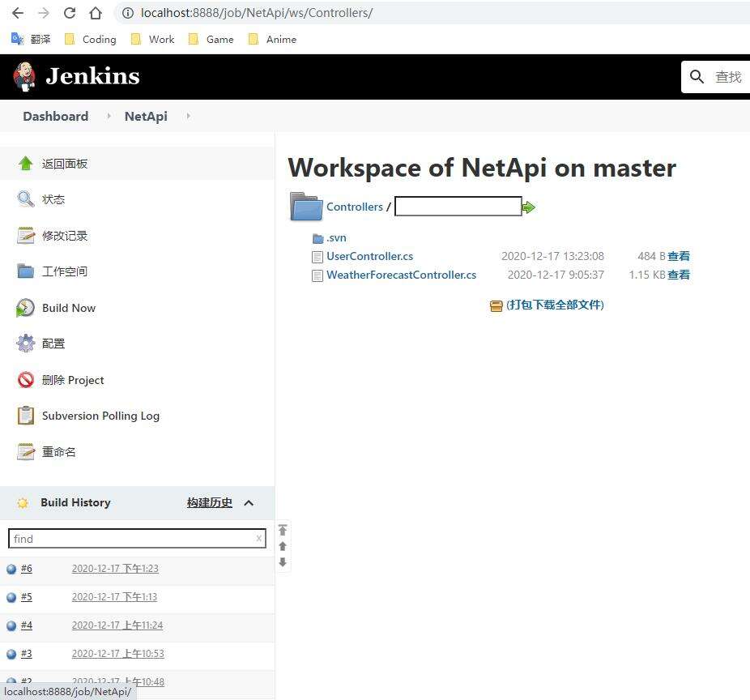Click the large workspace folder icon
Image resolution: width=750 pixels, height=700 pixels.
pos(306,207)
